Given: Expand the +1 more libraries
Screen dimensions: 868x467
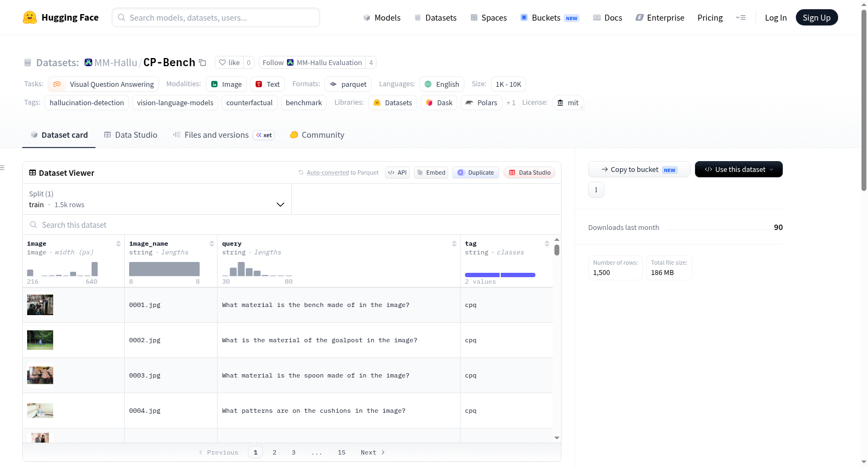Looking at the screenshot, I should tap(510, 103).
